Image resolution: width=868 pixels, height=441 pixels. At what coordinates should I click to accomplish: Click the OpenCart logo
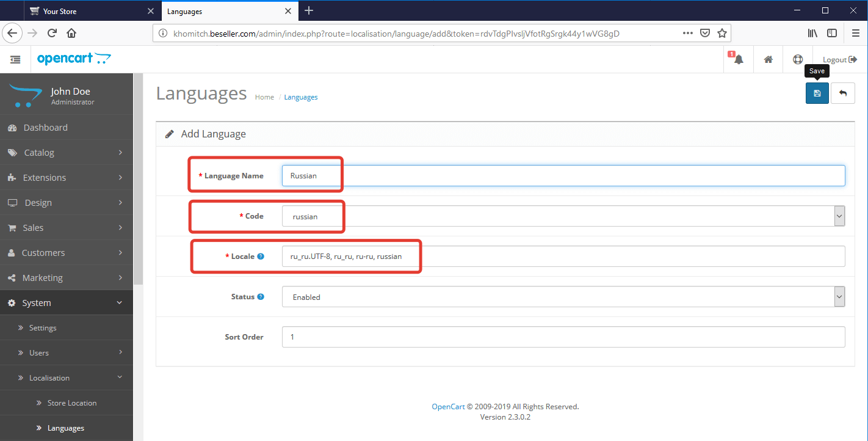pyautogui.click(x=74, y=59)
